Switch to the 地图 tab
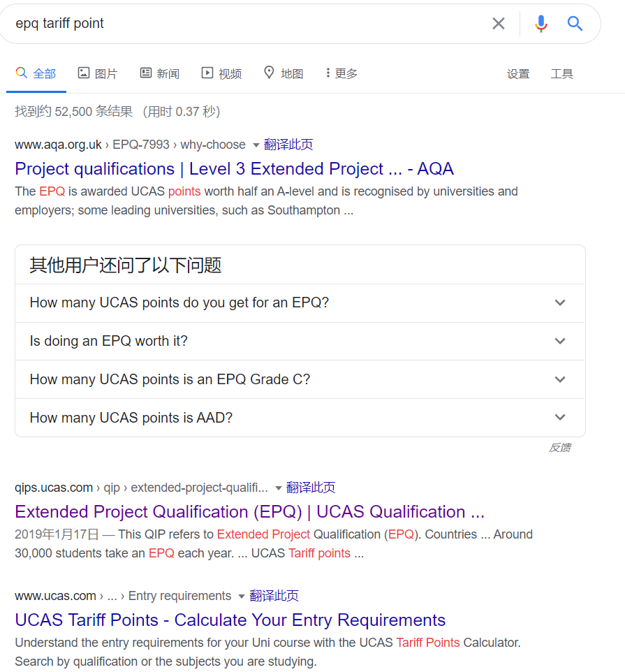 tap(284, 74)
